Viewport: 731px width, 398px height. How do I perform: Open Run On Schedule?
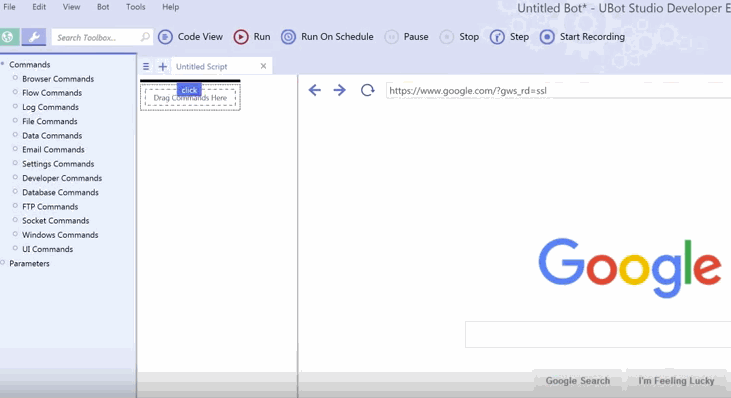click(x=327, y=37)
